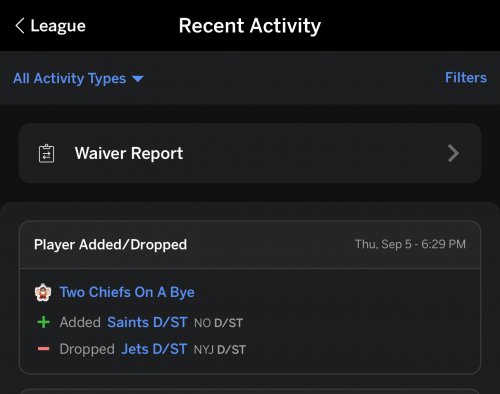Open Two Chiefs On A Bye team

(127, 292)
